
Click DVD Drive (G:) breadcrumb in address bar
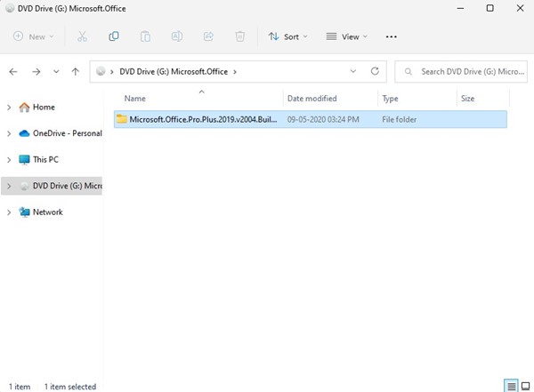tap(174, 71)
